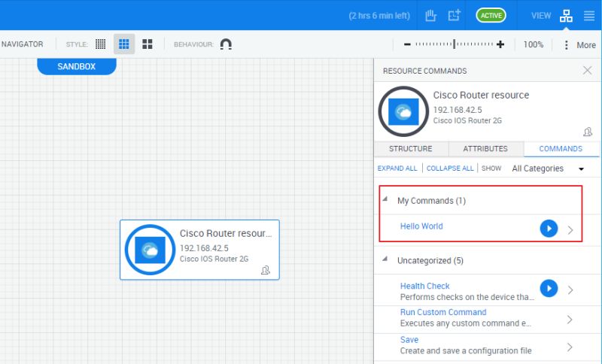Select the medium grid style icon
This screenshot has height=364, width=602.
click(x=124, y=44)
